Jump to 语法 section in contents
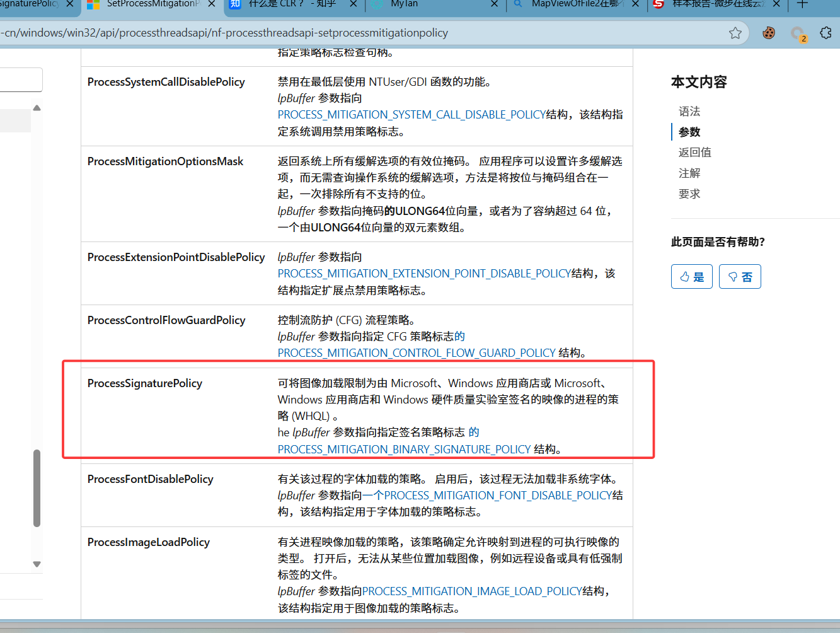This screenshot has height=633, width=840. pyautogui.click(x=689, y=112)
